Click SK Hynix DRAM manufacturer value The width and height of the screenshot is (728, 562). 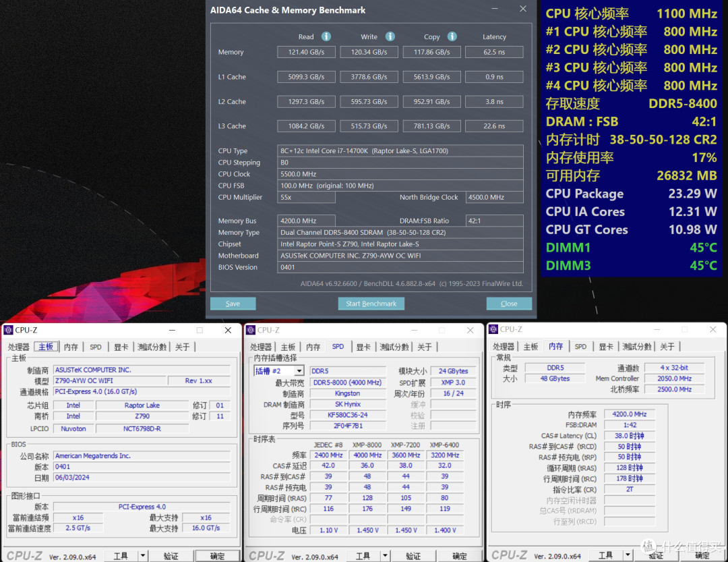click(x=348, y=404)
